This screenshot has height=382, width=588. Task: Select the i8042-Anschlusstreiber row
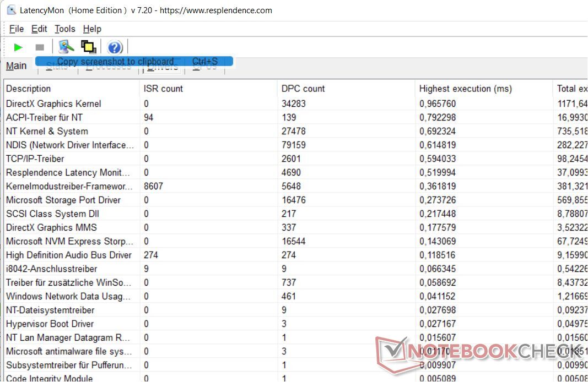pyautogui.click(x=295, y=269)
